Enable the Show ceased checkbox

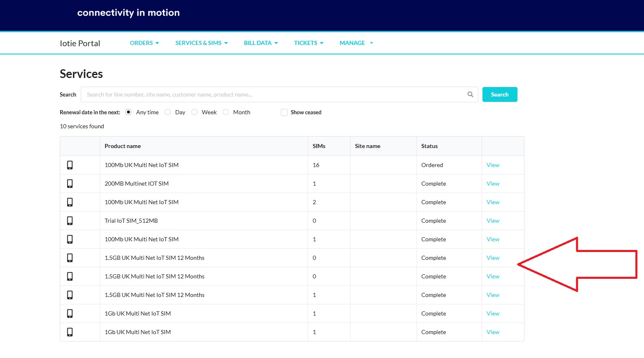pyautogui.click(x=284, y=112)
